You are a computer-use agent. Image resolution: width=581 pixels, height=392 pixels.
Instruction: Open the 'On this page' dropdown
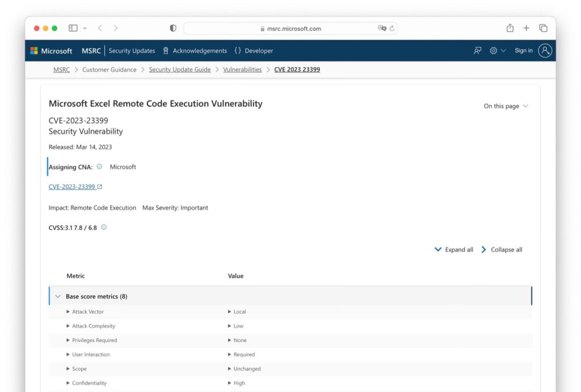(506, 106)
